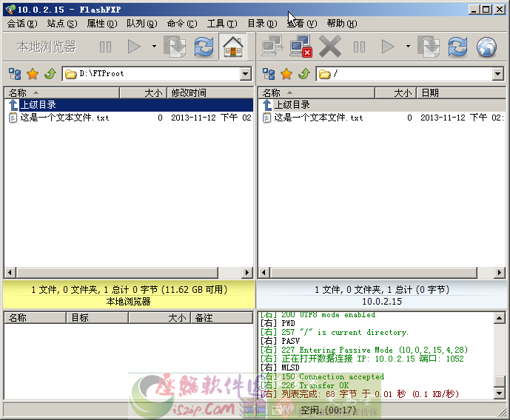Open the 命令 menu

(x=182, y=24)
